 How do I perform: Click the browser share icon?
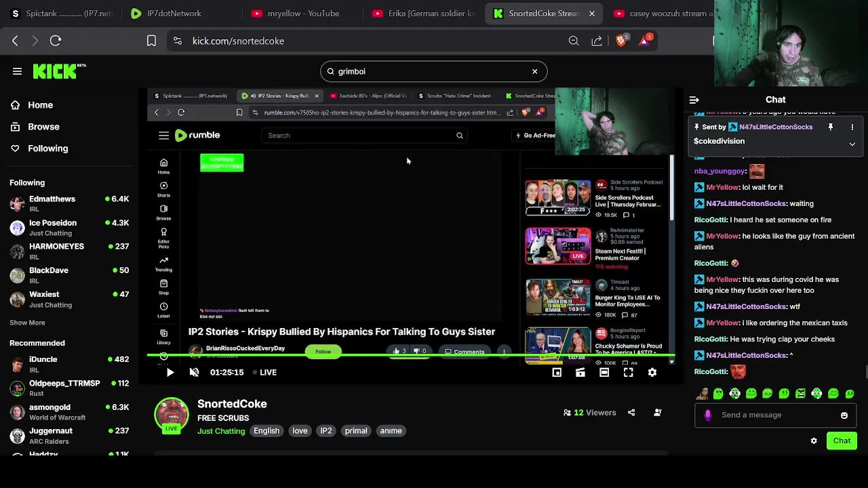pos(597,41)
